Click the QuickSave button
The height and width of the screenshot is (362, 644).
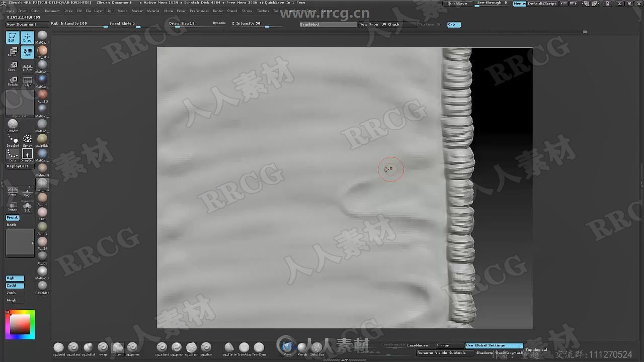[x=457, y=3]
